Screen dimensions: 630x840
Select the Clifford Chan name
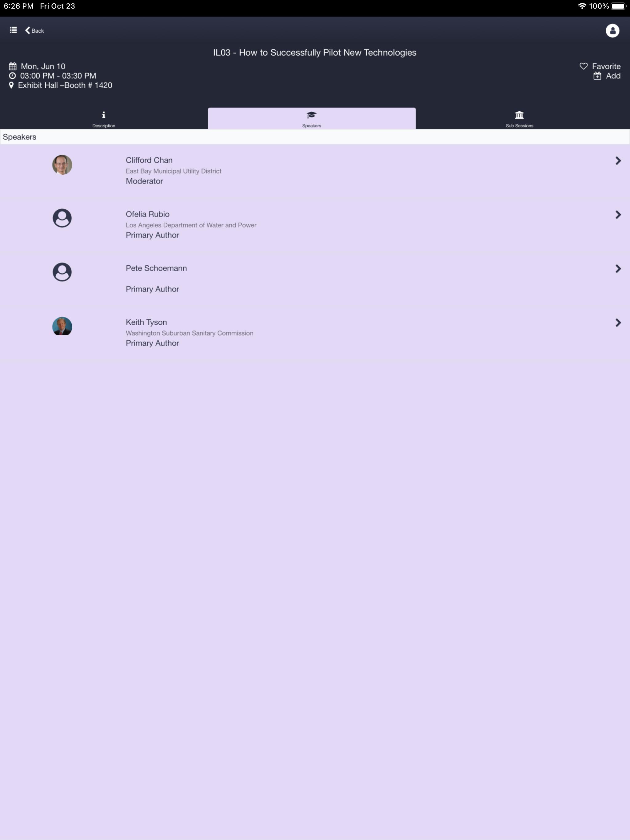149,160
